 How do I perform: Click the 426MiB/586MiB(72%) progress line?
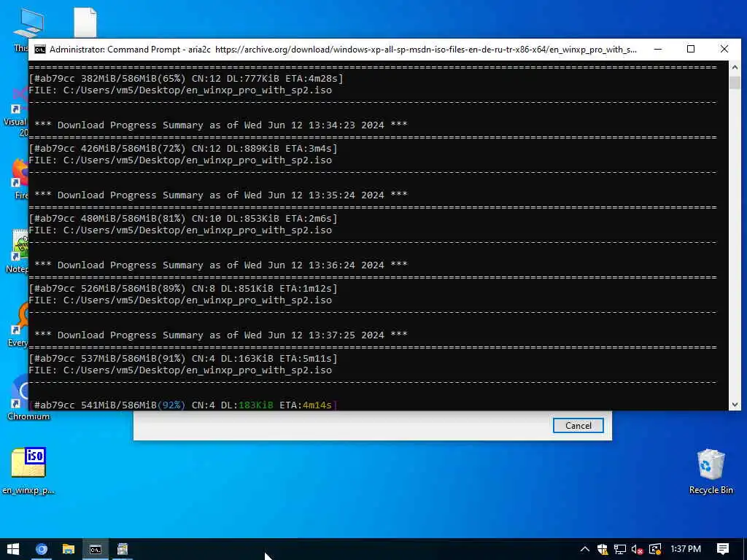(183, 149)
